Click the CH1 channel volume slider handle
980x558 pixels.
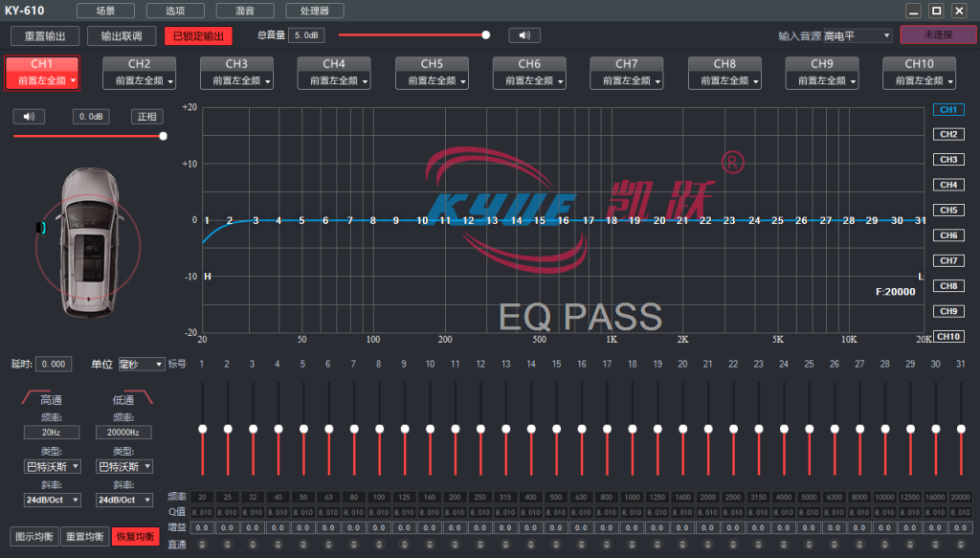[163, 136]
